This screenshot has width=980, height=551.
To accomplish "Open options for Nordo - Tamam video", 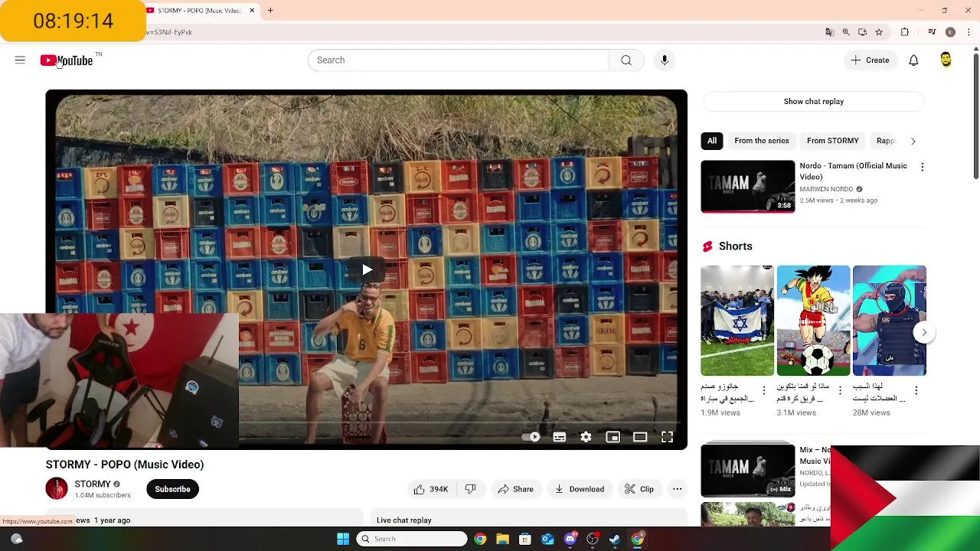I will (x=922, y=167).
